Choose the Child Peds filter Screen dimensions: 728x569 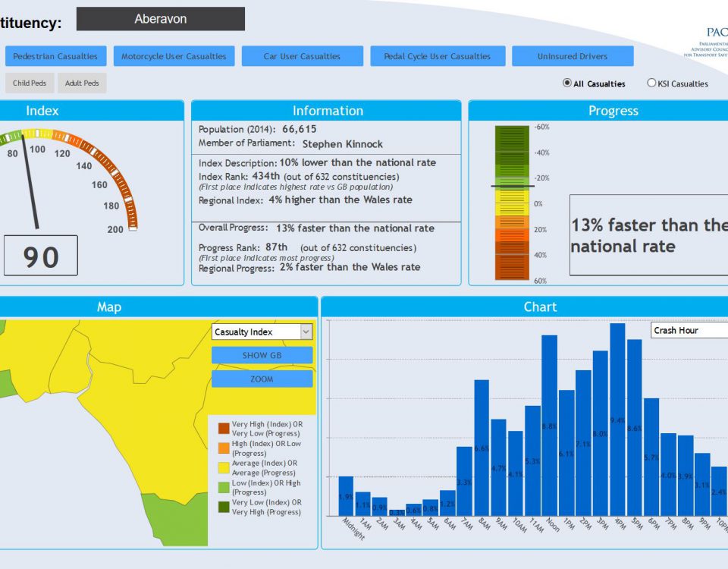click(30, 83)
